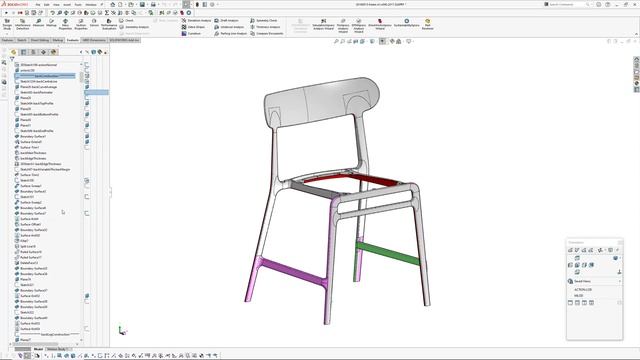Click the New document icon
The height and width of the screenshot is (360, 640).
(120, 4)
